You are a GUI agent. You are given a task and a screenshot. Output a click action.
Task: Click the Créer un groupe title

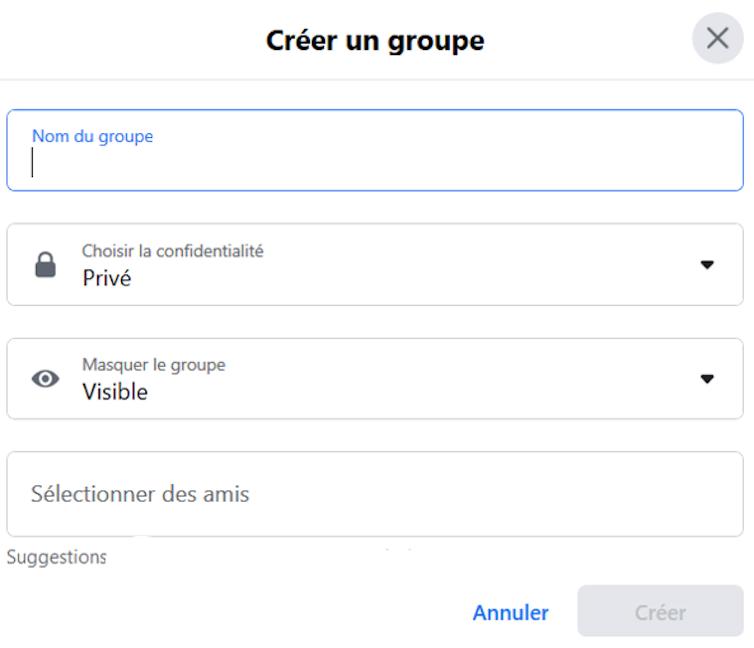point(375,41)
